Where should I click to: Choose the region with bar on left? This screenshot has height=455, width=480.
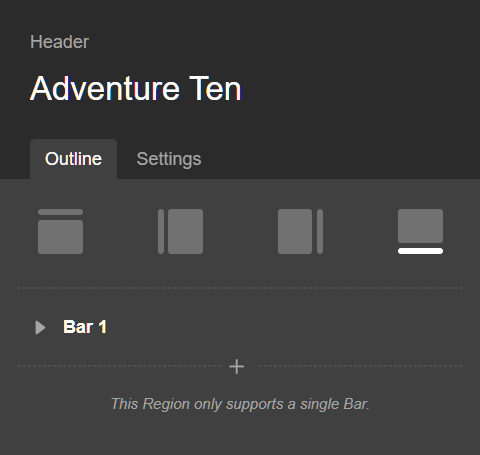[180, 231]
